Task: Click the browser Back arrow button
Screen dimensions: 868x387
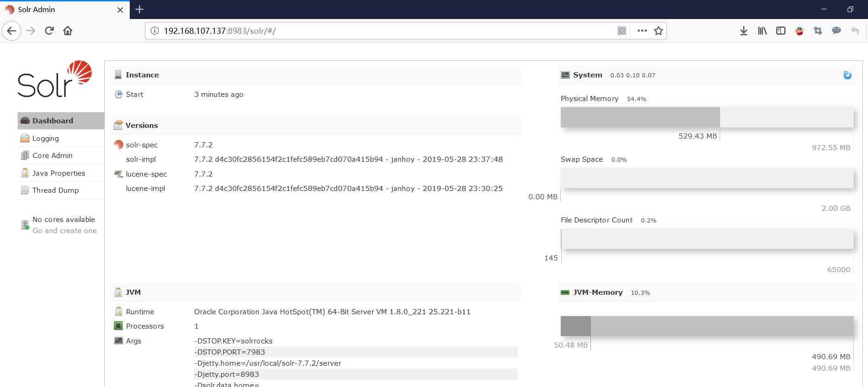Action: [x=12, y=31]
